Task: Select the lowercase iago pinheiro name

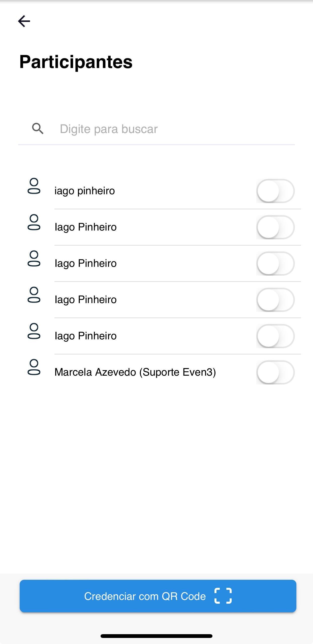Action: (85, 191)
